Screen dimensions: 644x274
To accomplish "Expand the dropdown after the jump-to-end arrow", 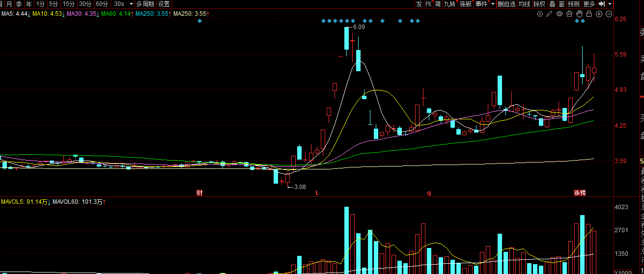I will click(610, 4).
